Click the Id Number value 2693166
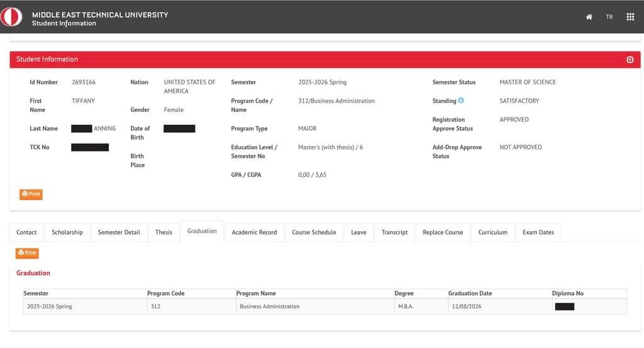 point(84,82)
